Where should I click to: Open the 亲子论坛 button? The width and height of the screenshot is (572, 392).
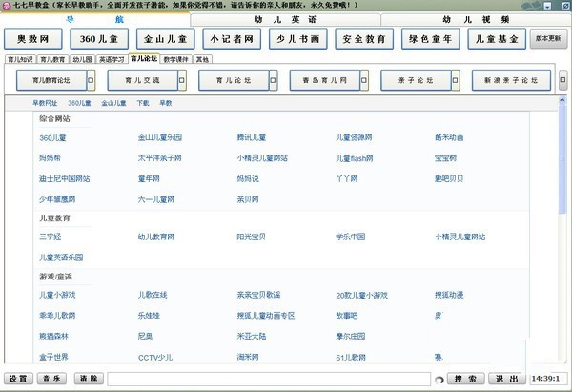pos(416,80)
